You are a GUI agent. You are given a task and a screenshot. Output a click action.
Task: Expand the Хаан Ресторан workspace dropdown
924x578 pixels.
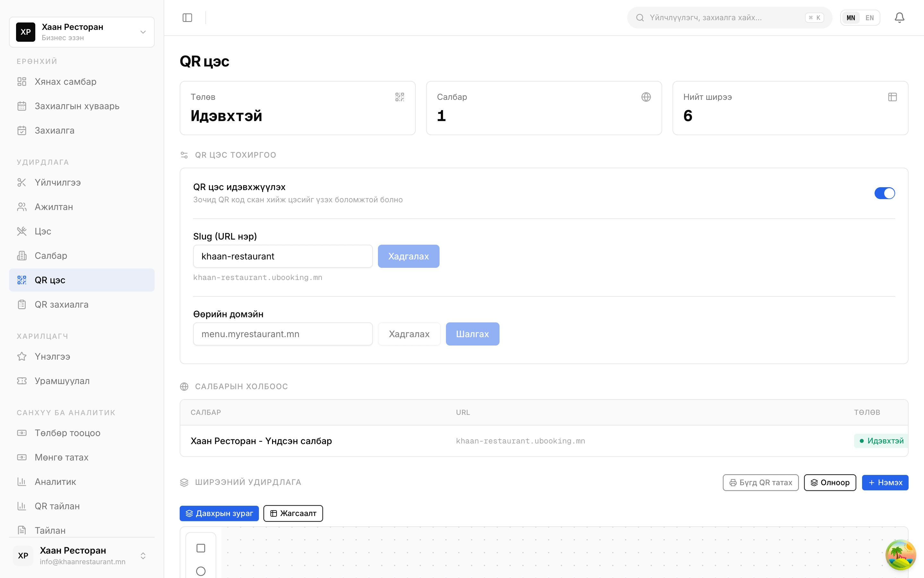82,32
